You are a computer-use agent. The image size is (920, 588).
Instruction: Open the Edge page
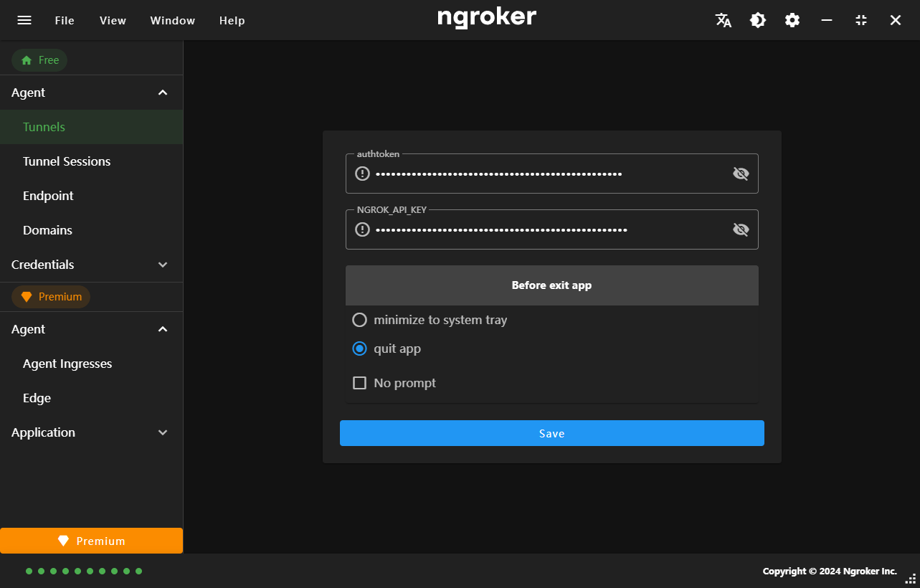click(x=91, y=398)
